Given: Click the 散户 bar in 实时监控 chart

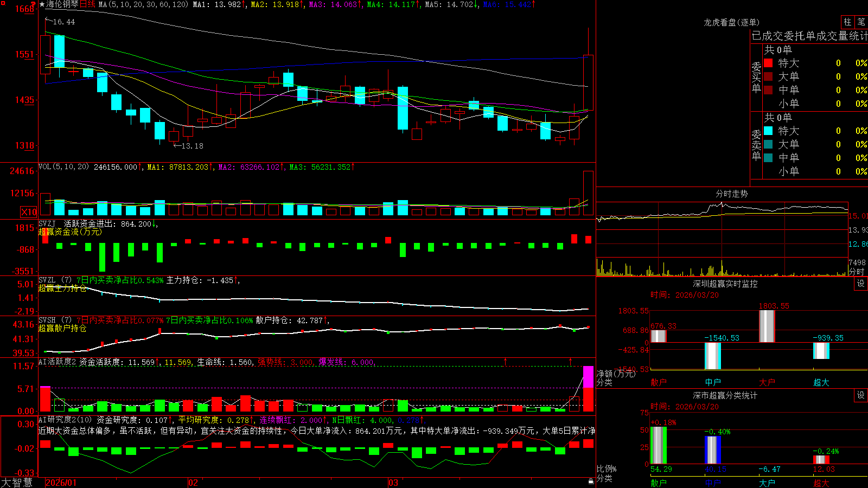Looking at the screenshot, I should point(658,336).
